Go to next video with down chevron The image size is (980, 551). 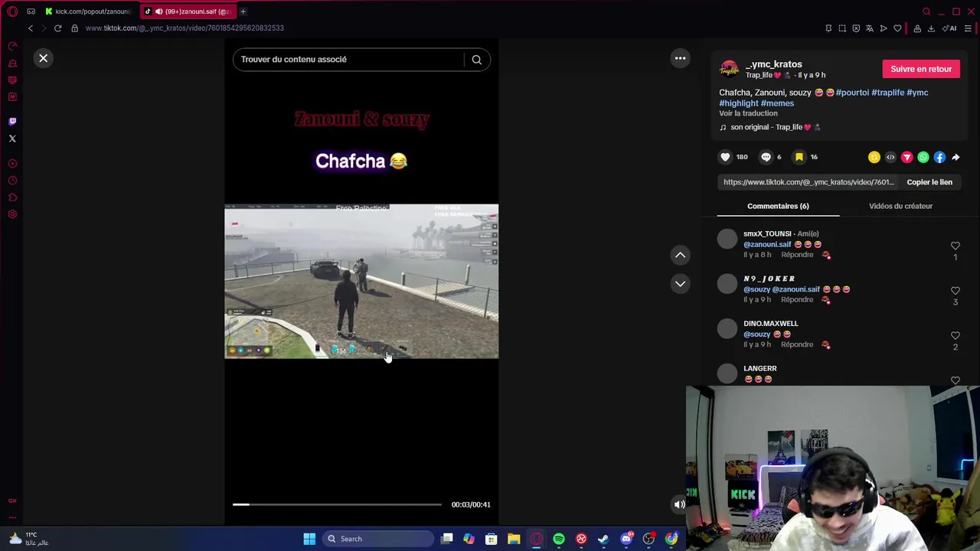click(x=680, y=284)
